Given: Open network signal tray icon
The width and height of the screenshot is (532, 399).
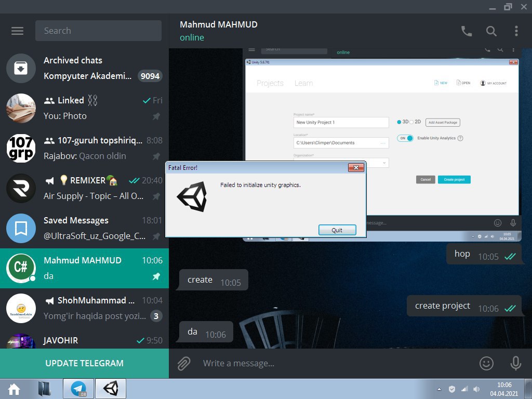Looking at the screenshot, I should point(464,389).
